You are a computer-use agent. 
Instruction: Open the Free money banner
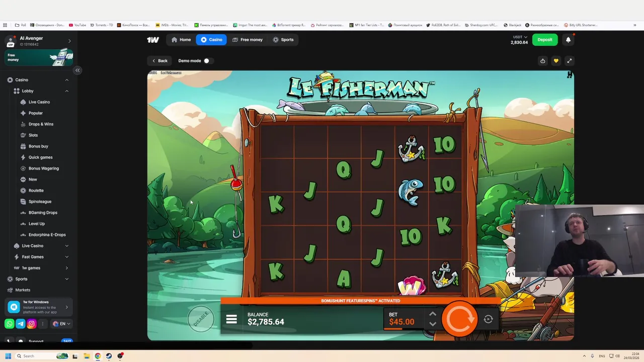tap(39, 57)
